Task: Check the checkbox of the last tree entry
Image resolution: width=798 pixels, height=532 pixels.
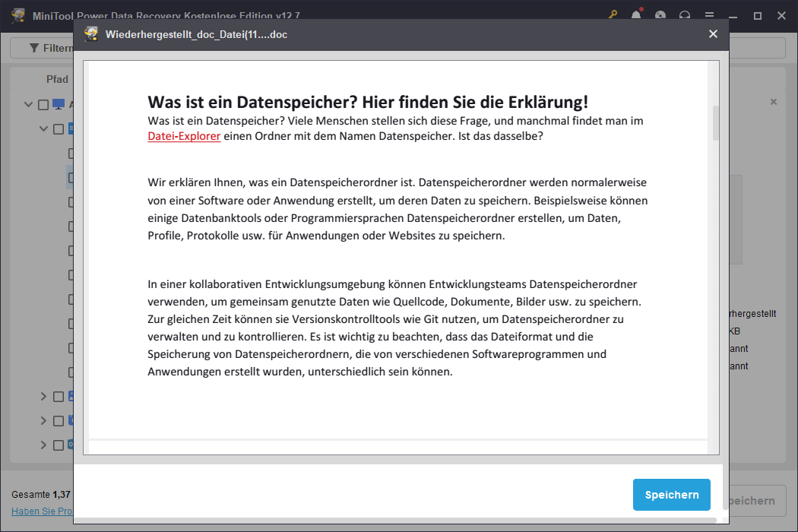Action: click(59, 444)
